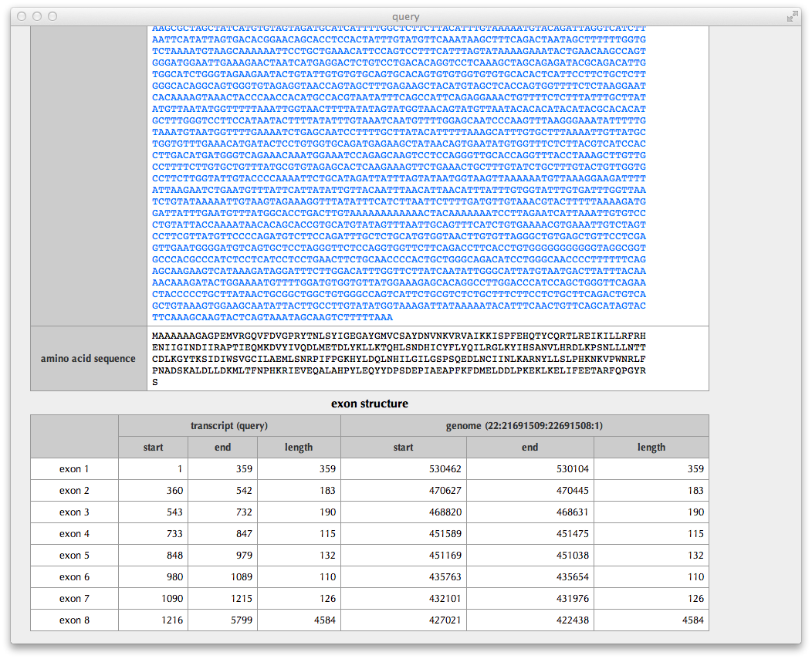Select the "exon 8" row label
812x659 pixels.
click(x=74, y=620)
